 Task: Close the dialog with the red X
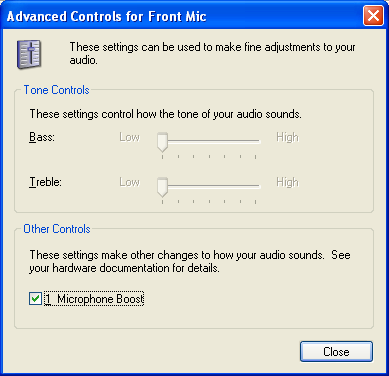tap(373, 16)
